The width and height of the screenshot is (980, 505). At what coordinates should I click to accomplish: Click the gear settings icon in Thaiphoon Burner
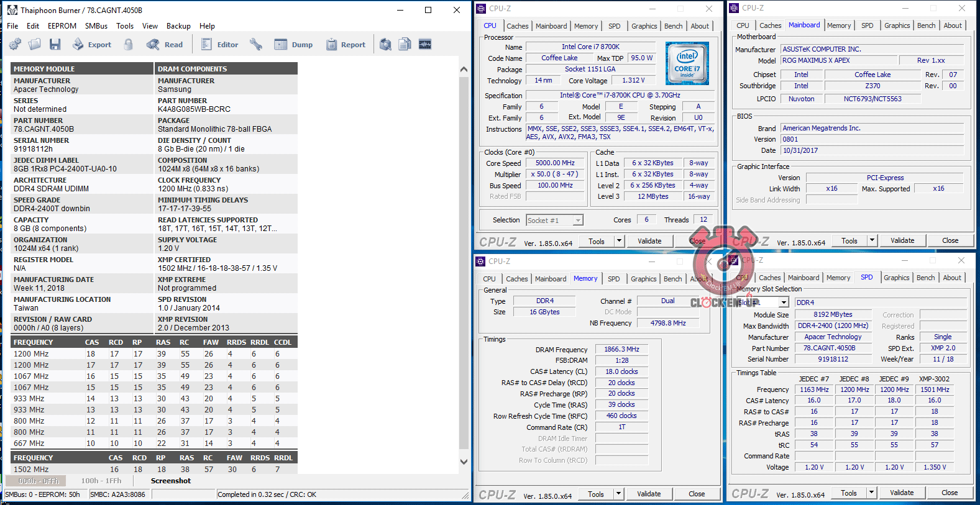(x=15, y=44)
